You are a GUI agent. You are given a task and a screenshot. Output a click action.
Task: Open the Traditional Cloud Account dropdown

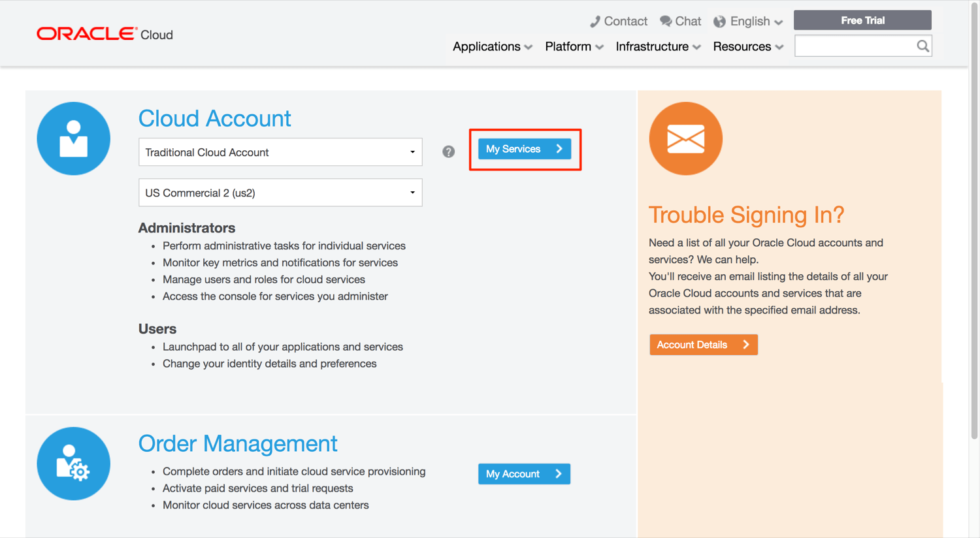(280, 152)
